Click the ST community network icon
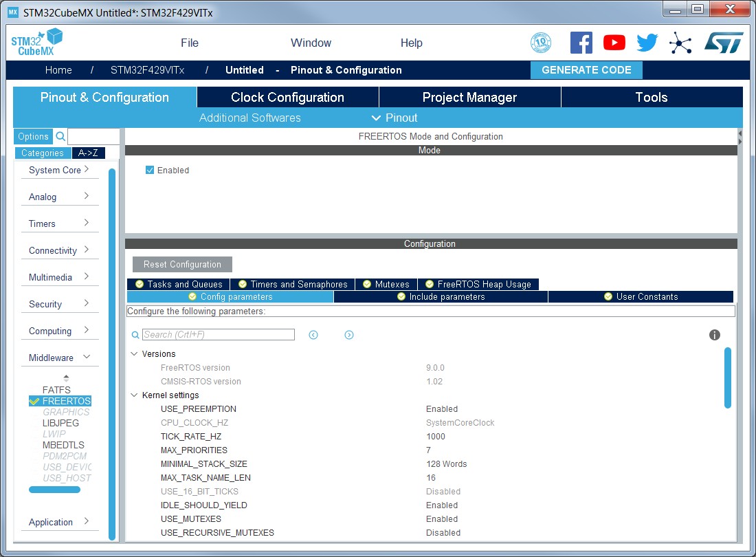Screen dimensions: 756x557 point(680,43)
